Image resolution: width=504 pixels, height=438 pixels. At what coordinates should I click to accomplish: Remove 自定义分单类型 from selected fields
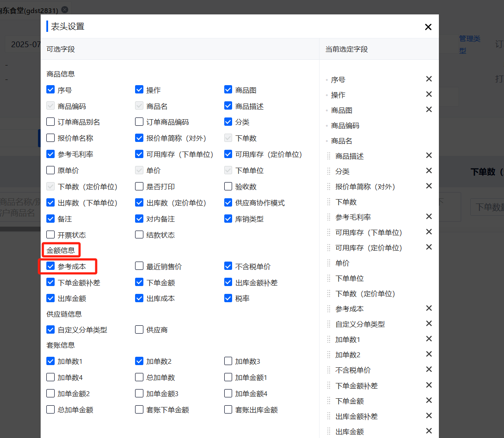point(429,323)
